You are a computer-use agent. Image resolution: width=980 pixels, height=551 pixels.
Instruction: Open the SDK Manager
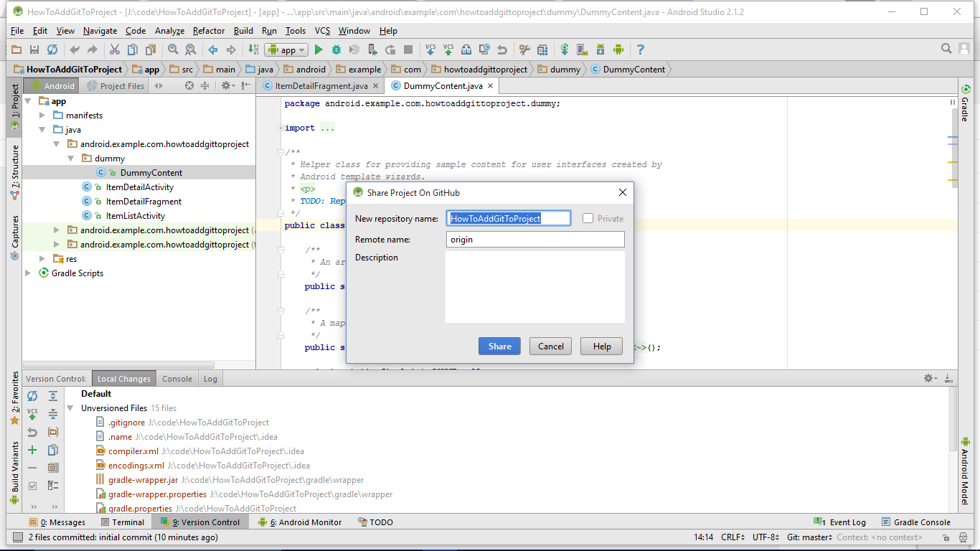coord(600,50)
